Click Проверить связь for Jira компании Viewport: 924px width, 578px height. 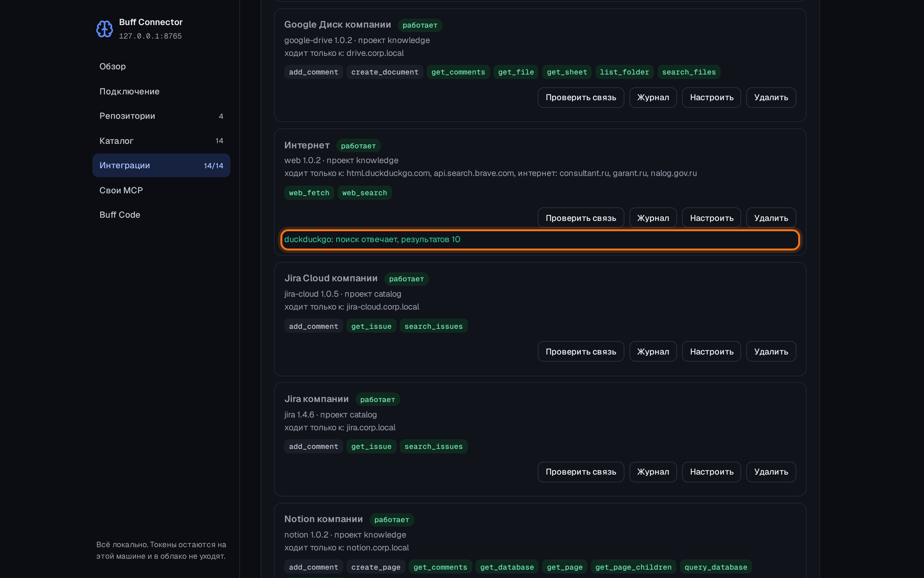(581, 472)
